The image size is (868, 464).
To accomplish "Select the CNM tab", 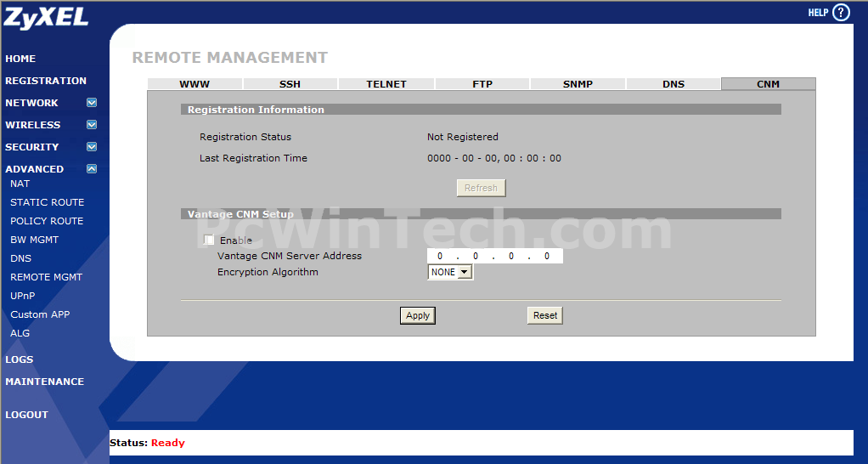I will pos(769,83).
